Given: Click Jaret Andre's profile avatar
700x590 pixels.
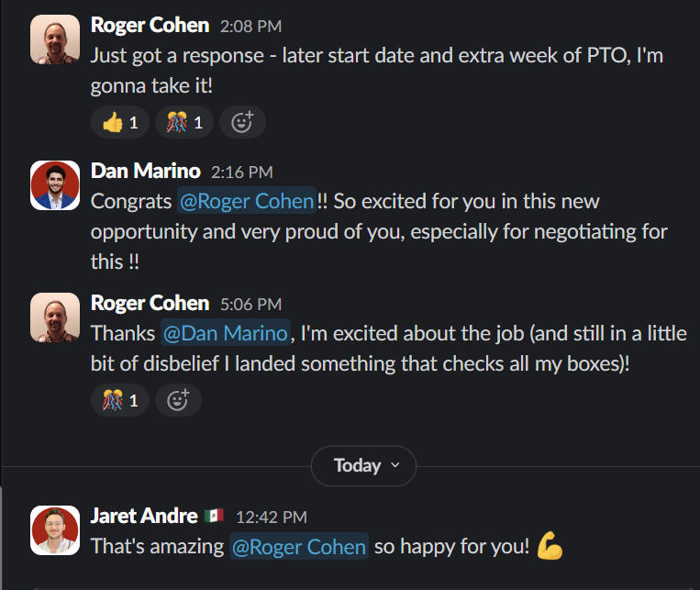Looking at the screenshot, I should click(x=55, y=531).
